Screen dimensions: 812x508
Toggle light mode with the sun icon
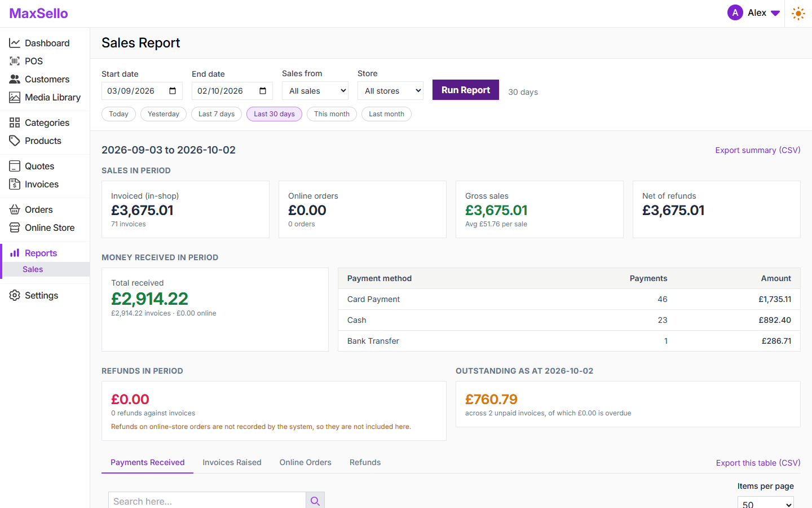coord(798,14)
